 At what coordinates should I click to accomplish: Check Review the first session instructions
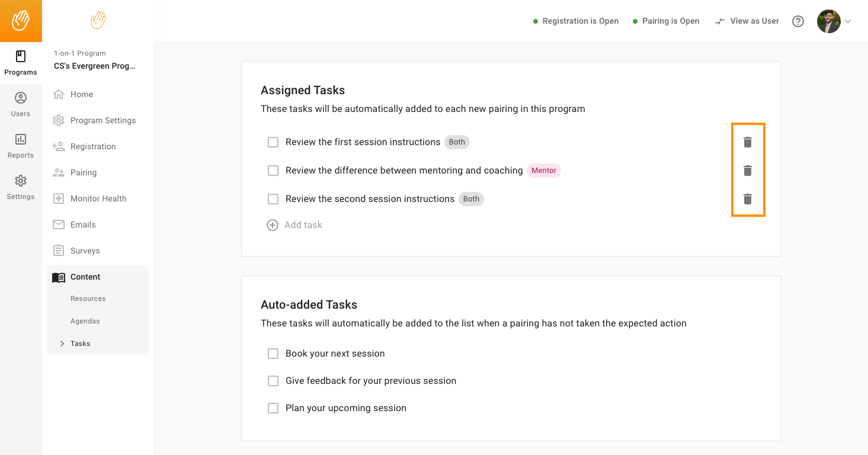coord(273,142)
